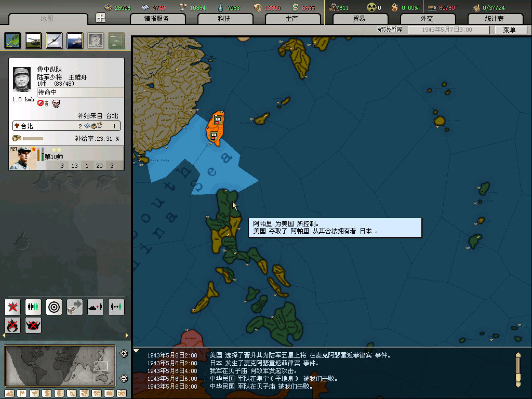
Task: Click the skull attrition status icon
Action: [x=56, y=103]
